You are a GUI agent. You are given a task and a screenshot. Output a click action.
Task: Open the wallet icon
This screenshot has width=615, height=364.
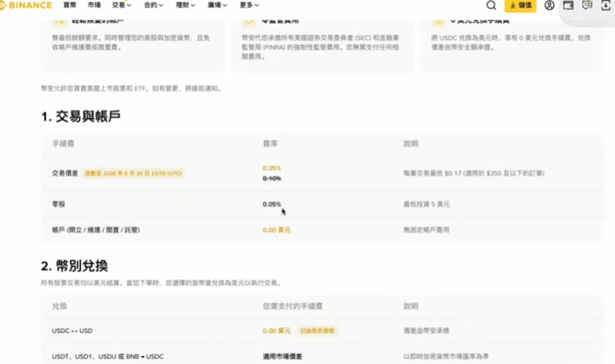(x=568, y=5)
